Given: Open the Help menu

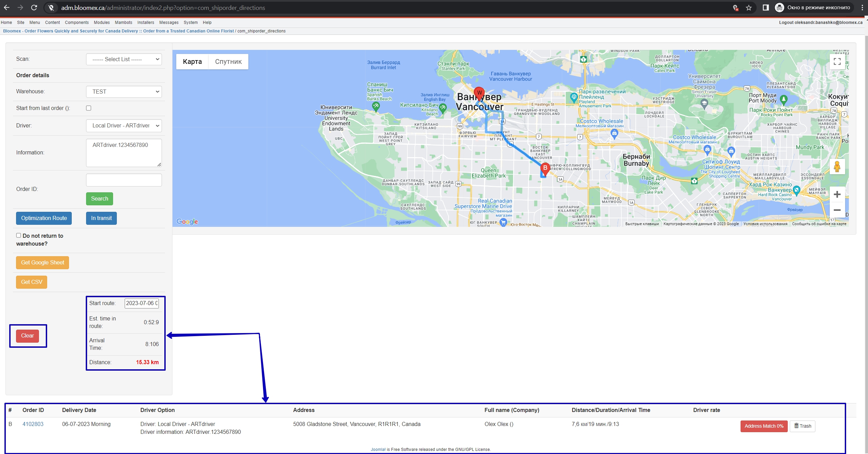Looking at the screenshot, I should tap(207, 23).
